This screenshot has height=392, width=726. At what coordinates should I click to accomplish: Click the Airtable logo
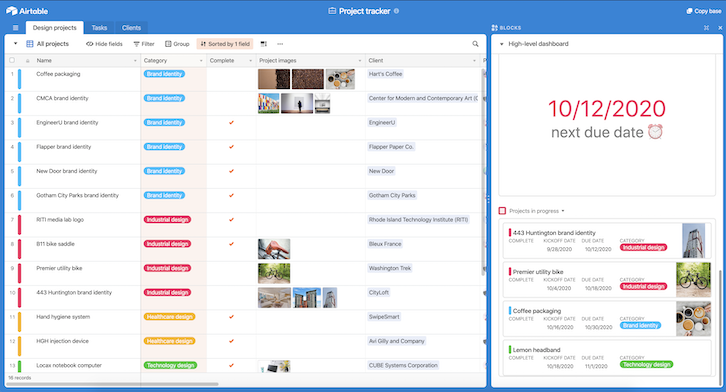point(27,11)
